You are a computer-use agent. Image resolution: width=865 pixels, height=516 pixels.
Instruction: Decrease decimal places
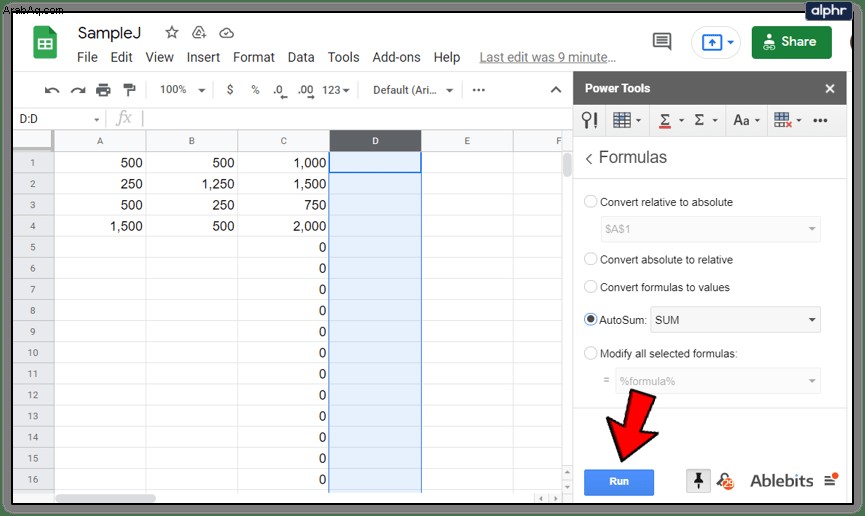point(280,91)
